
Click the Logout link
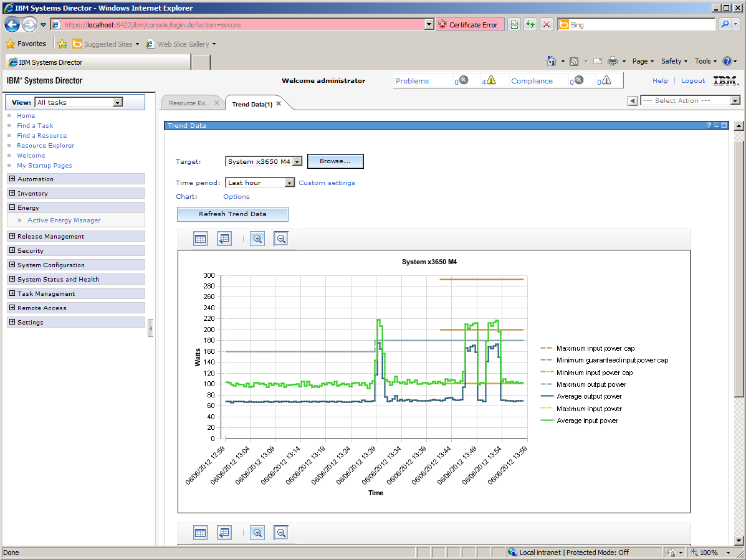pos(693,81)
